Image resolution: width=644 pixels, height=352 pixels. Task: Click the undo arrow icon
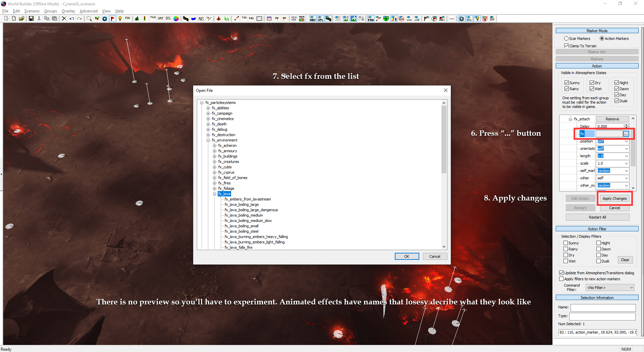[72, 19]
